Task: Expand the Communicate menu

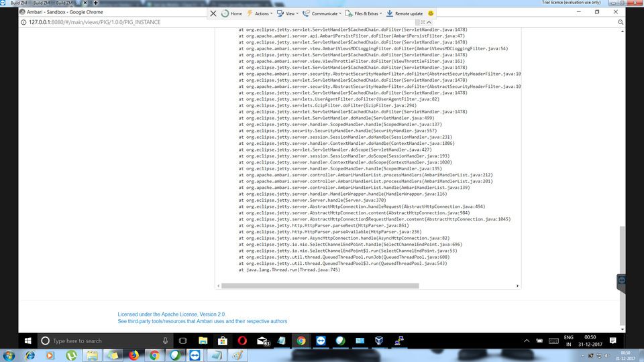Action: pos(322,13)
